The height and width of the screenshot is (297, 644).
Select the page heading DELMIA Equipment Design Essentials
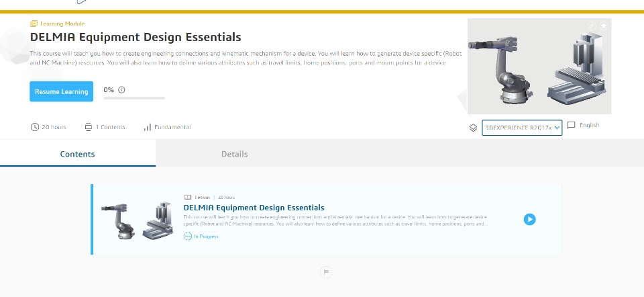coord(136,37)
